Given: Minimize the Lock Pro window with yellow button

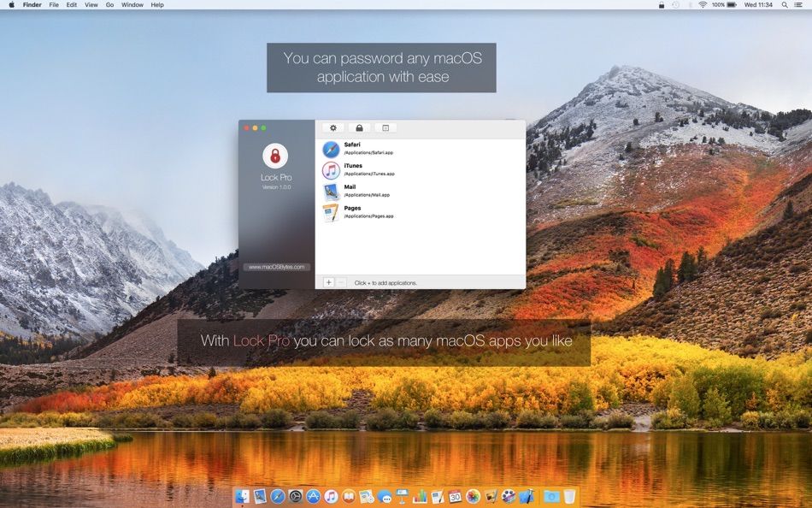Looking at the screenshot, I should coord(255,128).
